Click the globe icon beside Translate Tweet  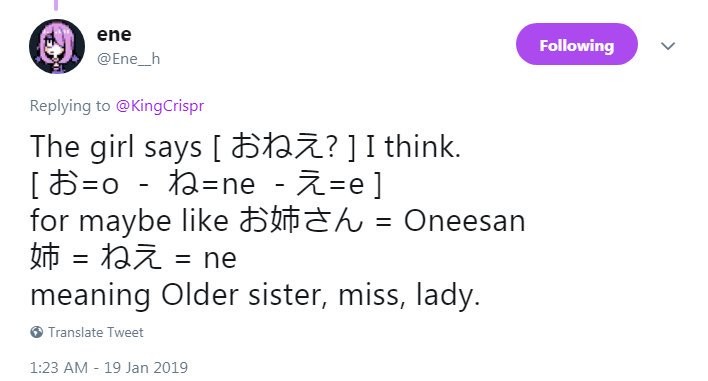[x=37, y=332]
